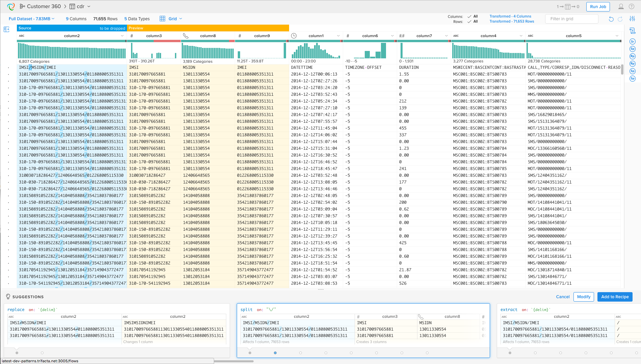The width and height of the screenshot is (641, 364).
Task: Toggle the All checkbox for Rows
Action: click(x=470, y=21)
